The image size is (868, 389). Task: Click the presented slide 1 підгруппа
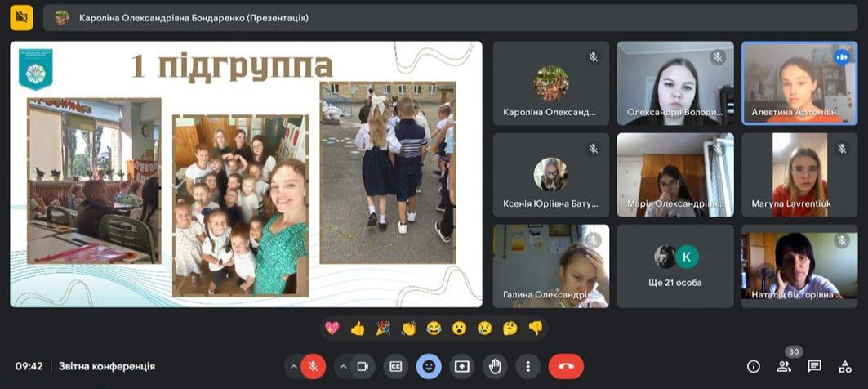tap(247, 174)
